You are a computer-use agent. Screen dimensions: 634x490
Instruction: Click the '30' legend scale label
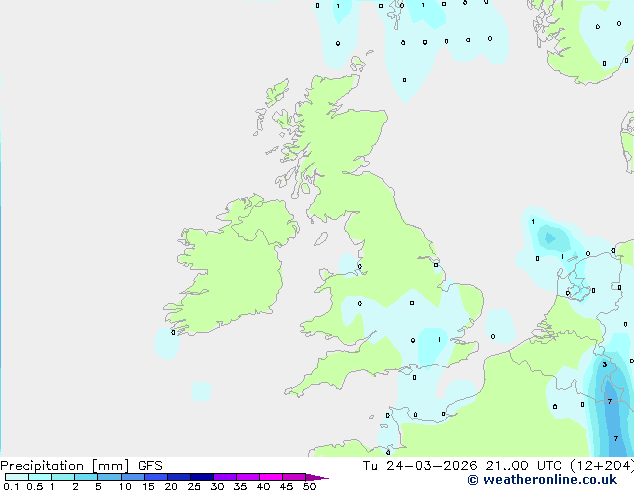click(217, 486)
